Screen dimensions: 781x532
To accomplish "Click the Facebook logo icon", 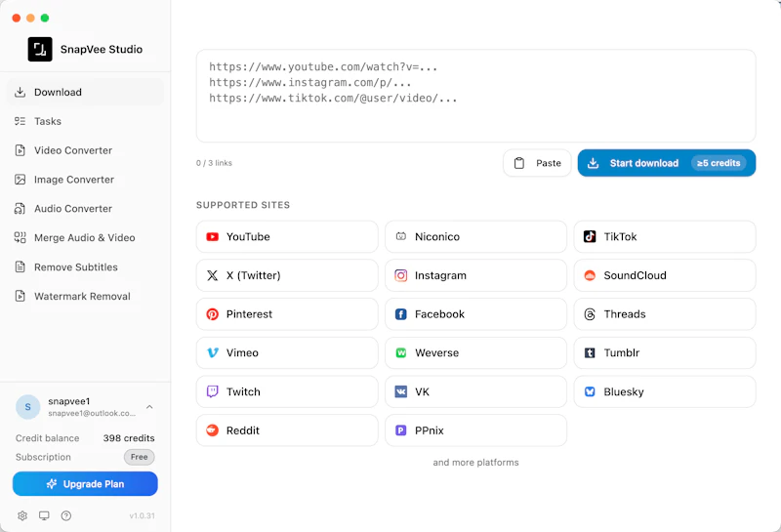I will pos(401,314).
